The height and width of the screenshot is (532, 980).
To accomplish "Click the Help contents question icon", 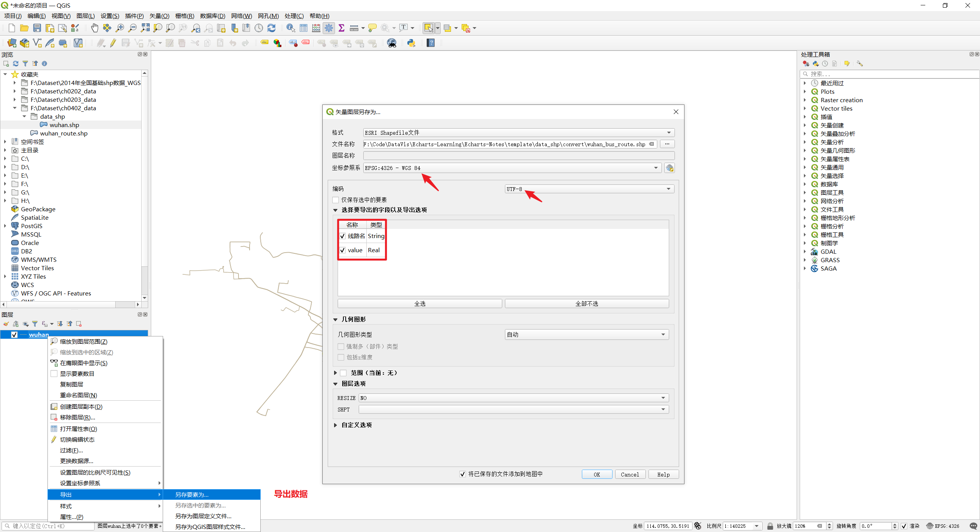I will pyautogui.click(x=431, y=43).
